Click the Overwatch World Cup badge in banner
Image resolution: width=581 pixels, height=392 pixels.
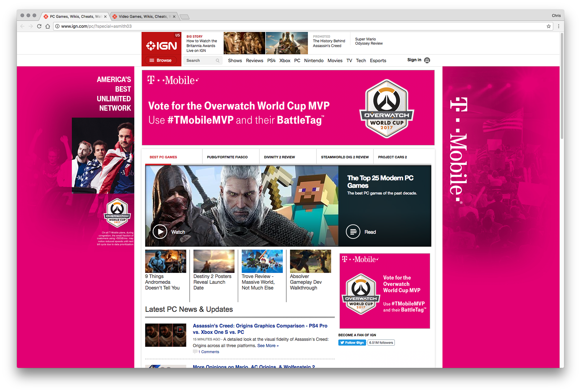coord(386,109)
